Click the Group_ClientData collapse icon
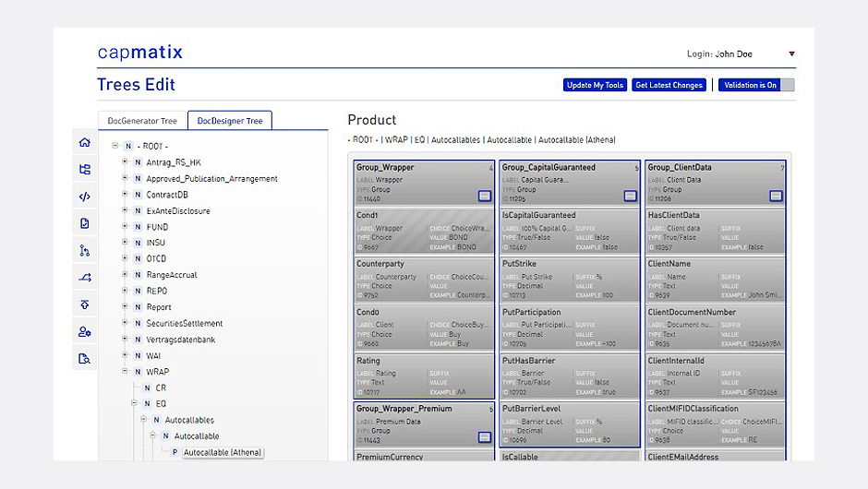 (x=776, y=196)
